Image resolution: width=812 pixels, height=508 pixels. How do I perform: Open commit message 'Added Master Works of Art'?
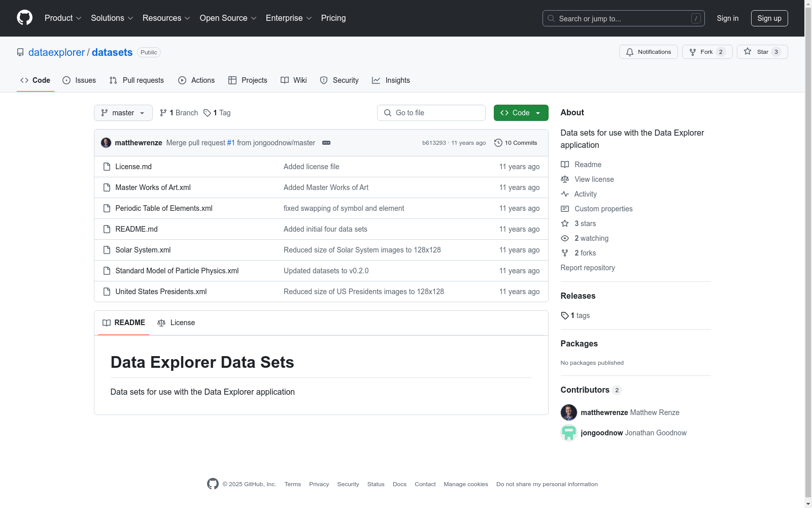coord(326,187)
